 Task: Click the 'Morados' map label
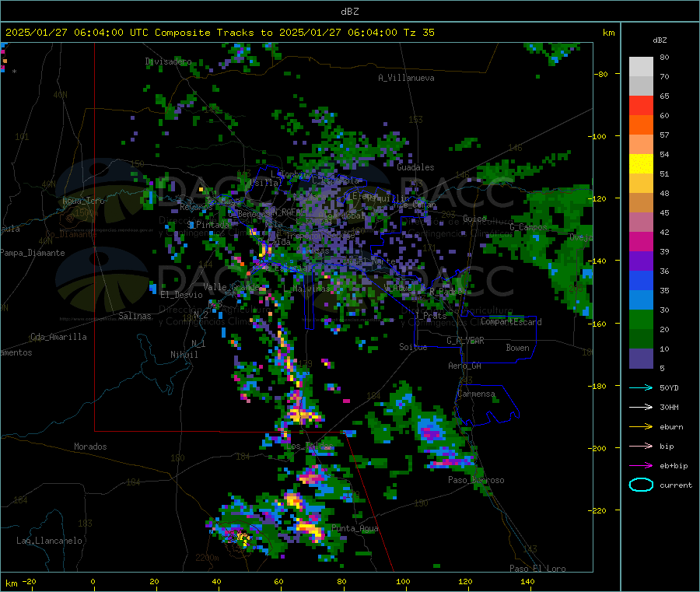(90, 447)
